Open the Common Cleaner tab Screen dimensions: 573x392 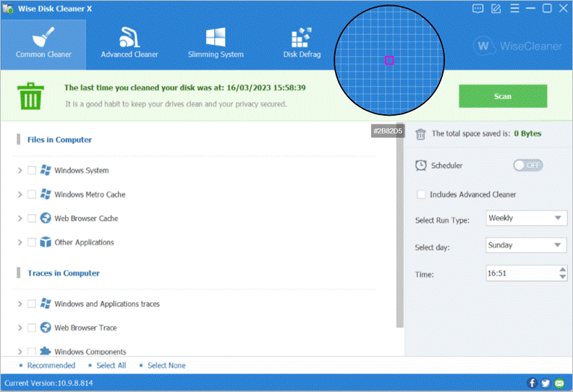pos(43,44)
